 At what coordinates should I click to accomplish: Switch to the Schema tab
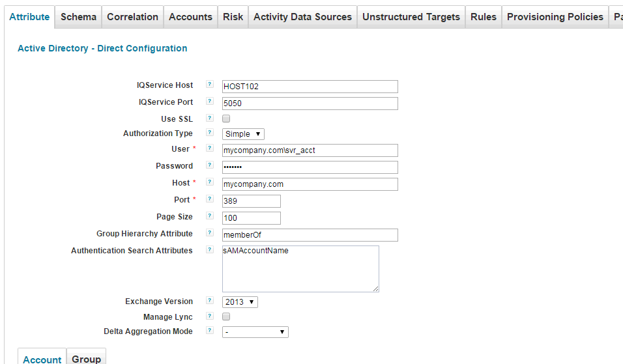(x=78, y=17)
